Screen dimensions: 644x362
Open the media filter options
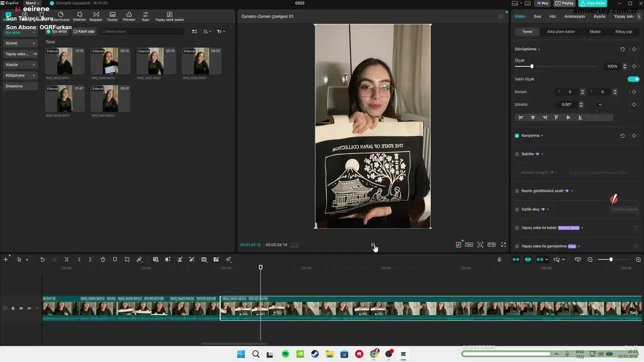[x=221, y=31]
